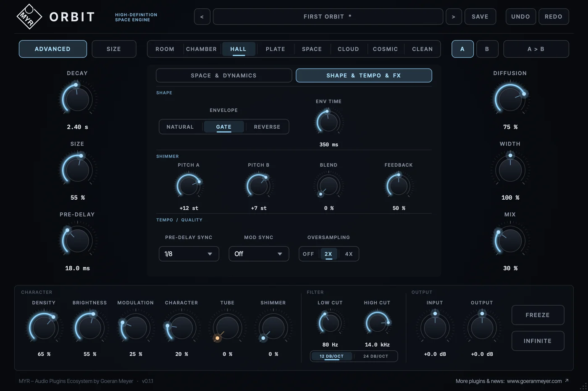Select the Cloud algorithm tab
The height and width of the screenshot is (391, 588).
[x=349, y=49]
